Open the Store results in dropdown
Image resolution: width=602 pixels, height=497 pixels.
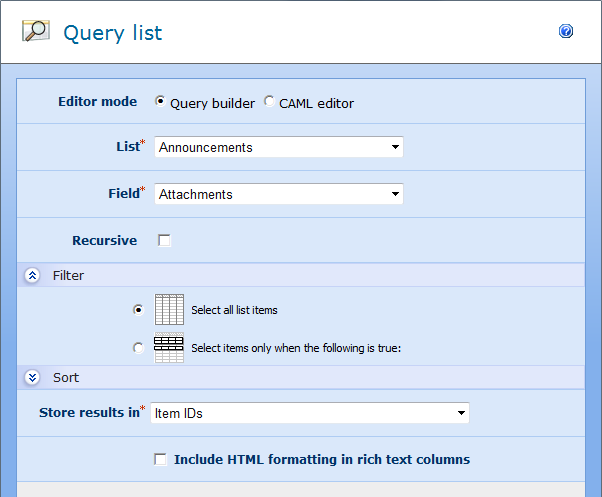(310, 413)
